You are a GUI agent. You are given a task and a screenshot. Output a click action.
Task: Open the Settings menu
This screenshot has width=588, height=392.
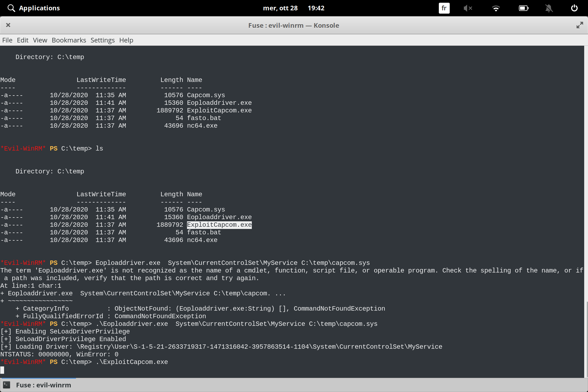pos(102,40)
